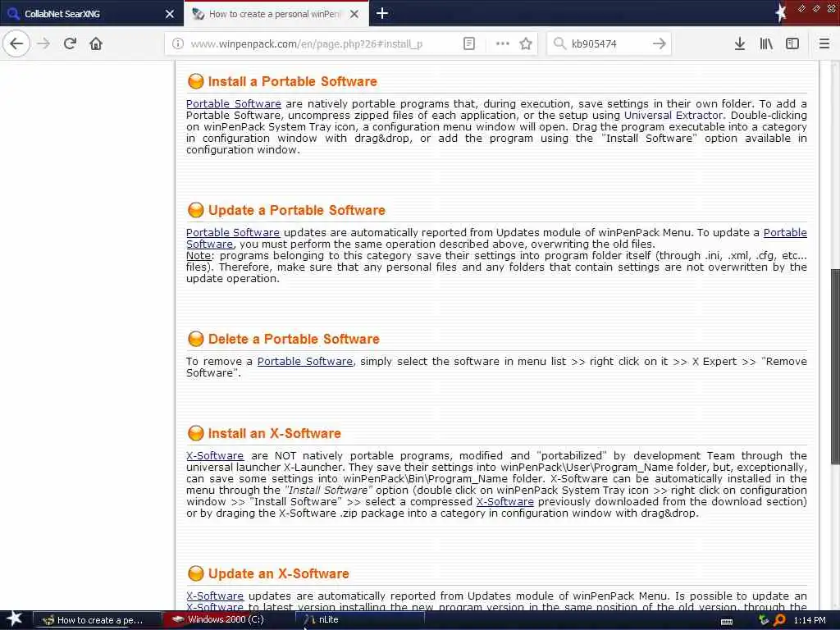Switch to 'How to create a pe...' taskbar window

(x=98, y=620)
